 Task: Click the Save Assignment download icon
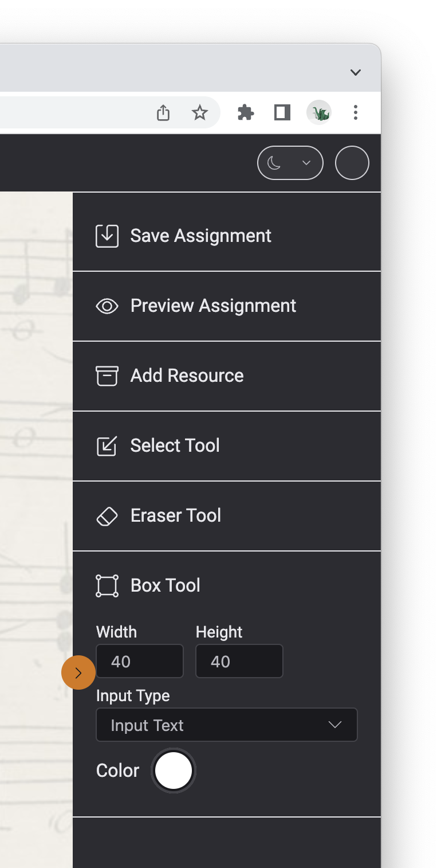point(107,236)
